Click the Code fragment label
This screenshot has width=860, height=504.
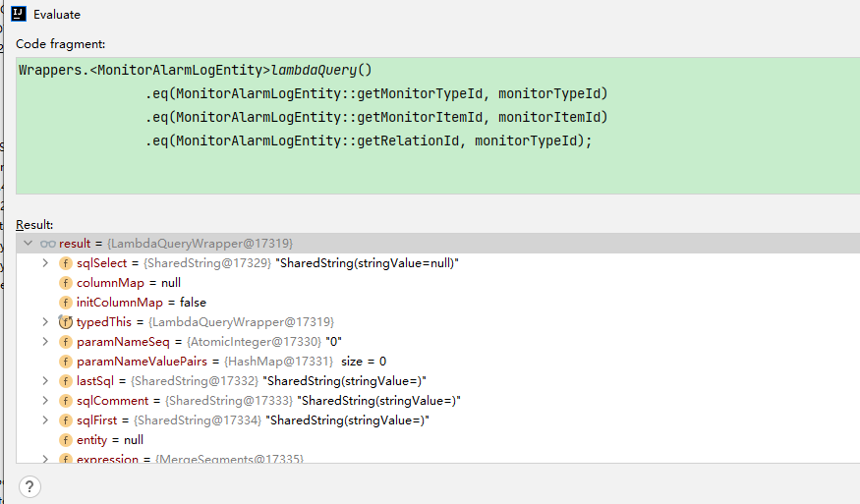tap(60, 44)
